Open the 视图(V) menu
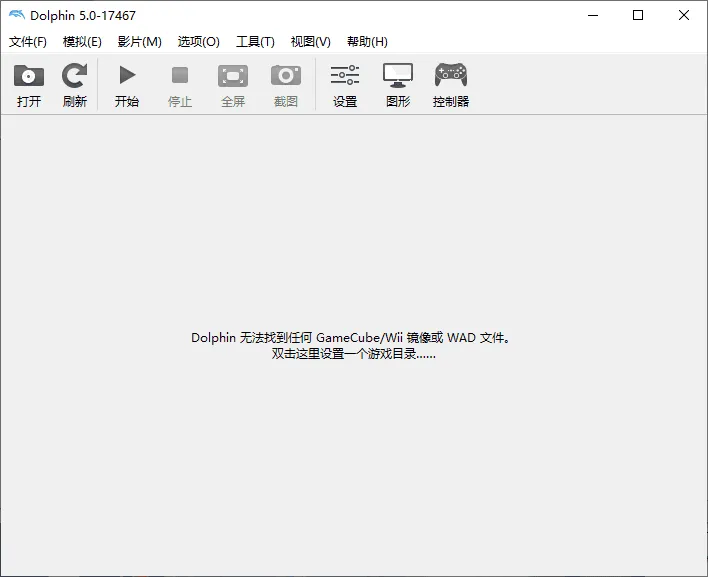This screenshot has height=577, width=708. 311,42
